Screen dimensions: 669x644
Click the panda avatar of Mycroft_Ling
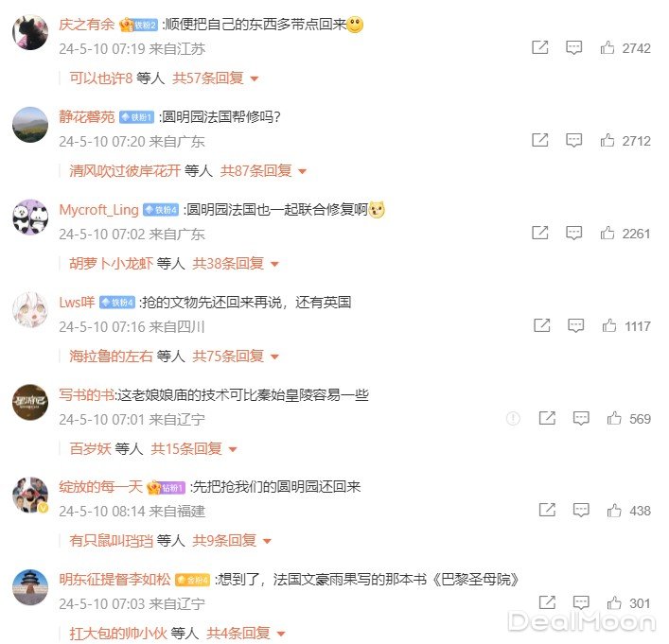point(30,218)
